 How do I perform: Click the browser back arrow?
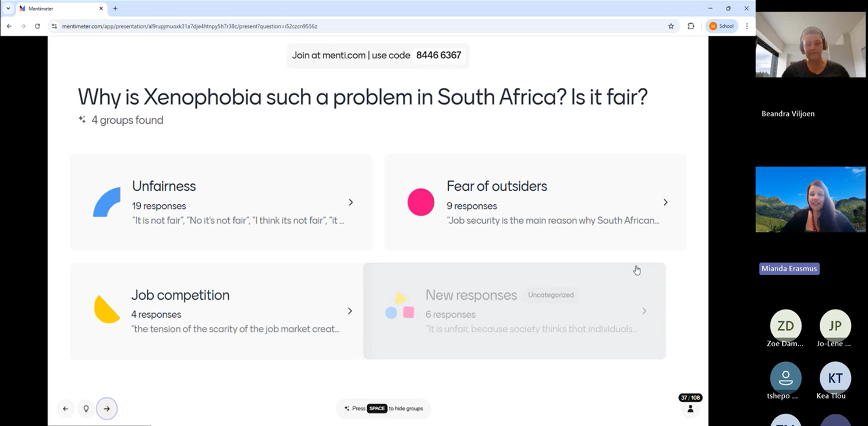(x=9, y=26)
